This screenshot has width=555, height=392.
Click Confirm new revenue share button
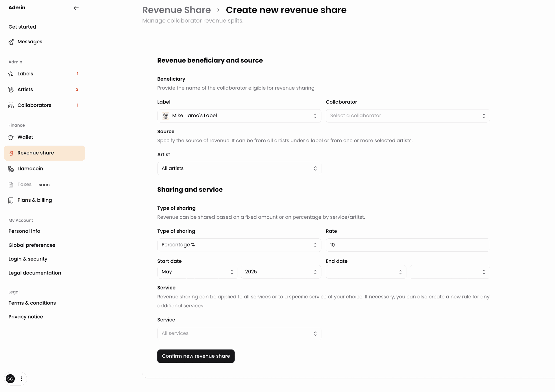(196, 356)
